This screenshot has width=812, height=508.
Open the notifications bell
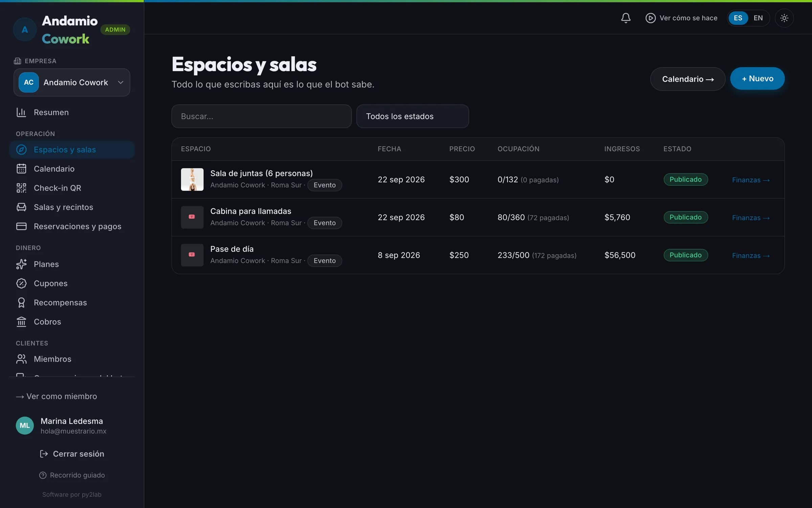[x=626, y=18]
